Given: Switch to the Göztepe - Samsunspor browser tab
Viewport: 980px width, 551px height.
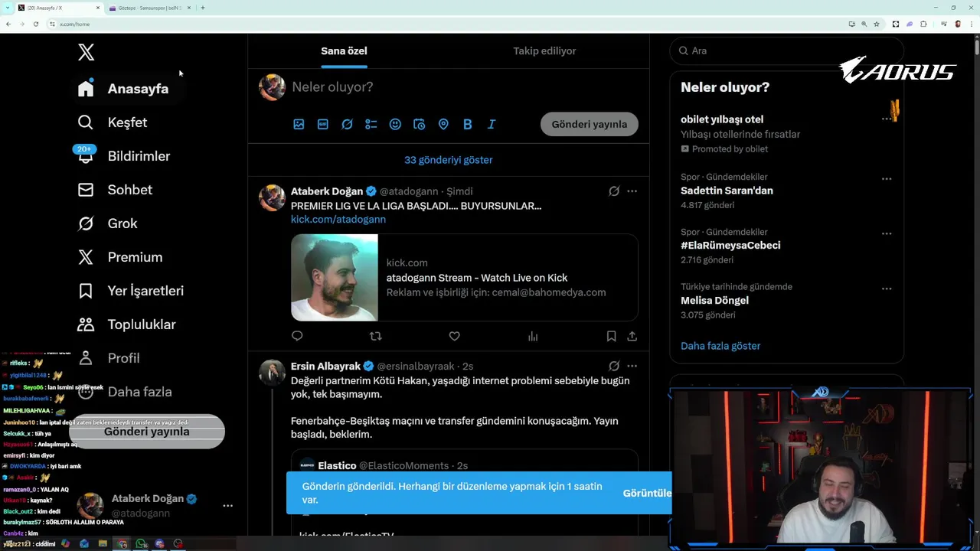Looking at the screenshot, I should click(150, 8).
